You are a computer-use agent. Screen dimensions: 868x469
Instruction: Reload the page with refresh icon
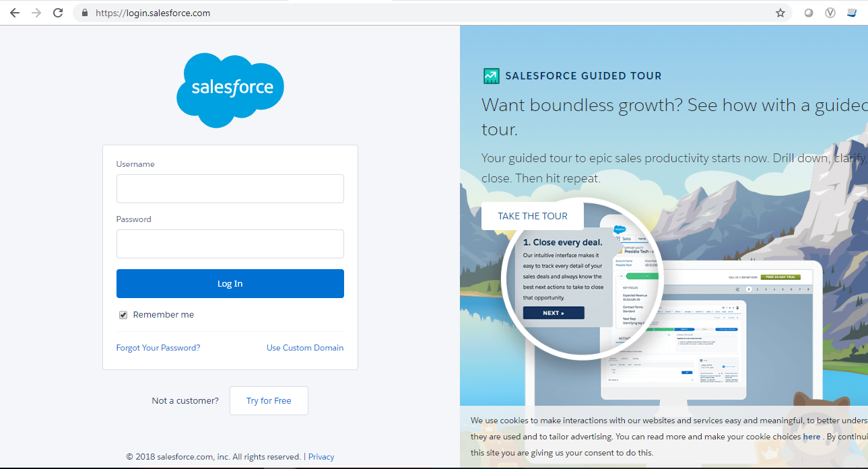tap(58, 13)
